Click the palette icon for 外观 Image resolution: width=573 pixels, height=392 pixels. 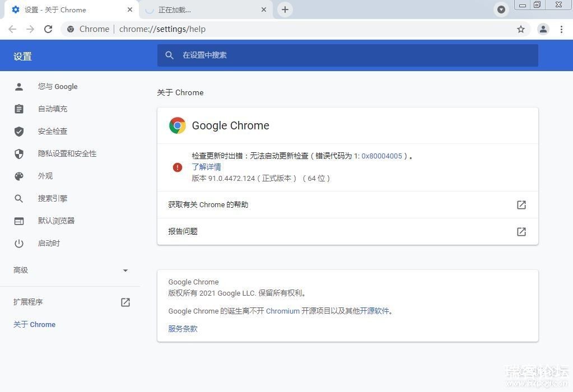coord(19,176)
